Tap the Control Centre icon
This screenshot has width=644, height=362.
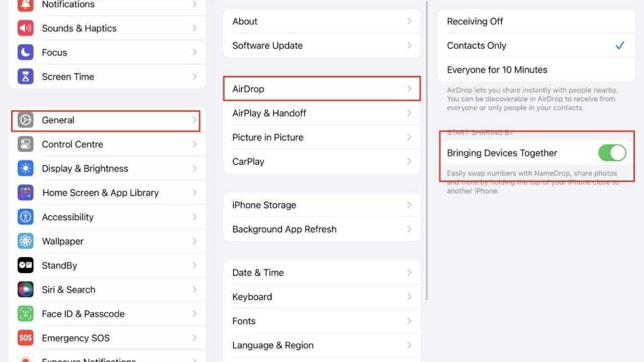click(25, 144)
